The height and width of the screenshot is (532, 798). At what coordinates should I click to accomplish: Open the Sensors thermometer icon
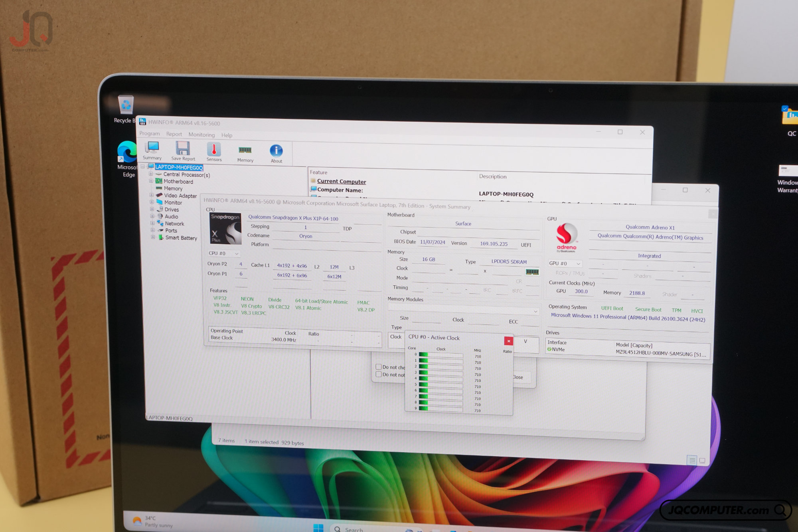point(214,152)
